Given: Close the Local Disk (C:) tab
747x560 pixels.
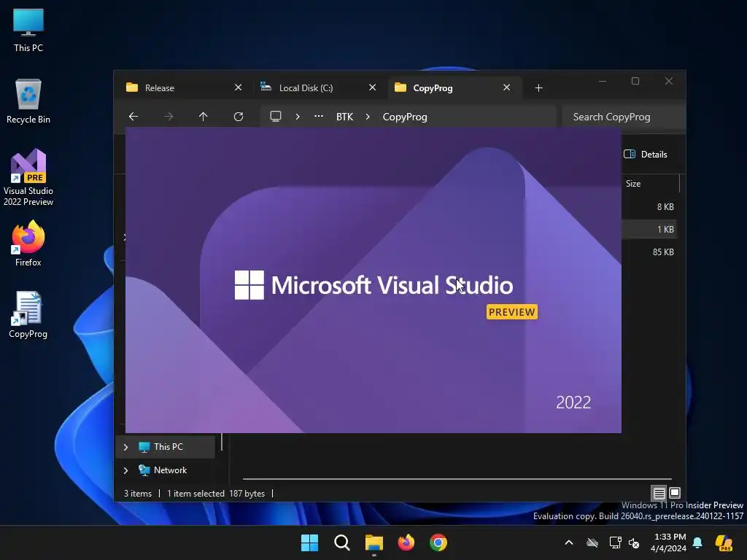Looking at the screenshot, I should [373, 87].
